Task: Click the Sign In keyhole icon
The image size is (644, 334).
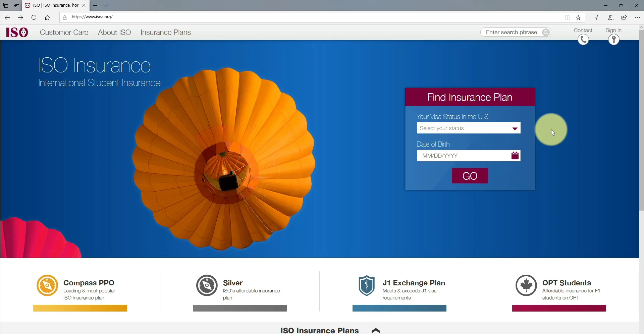Action: click(x=614, y=40)
